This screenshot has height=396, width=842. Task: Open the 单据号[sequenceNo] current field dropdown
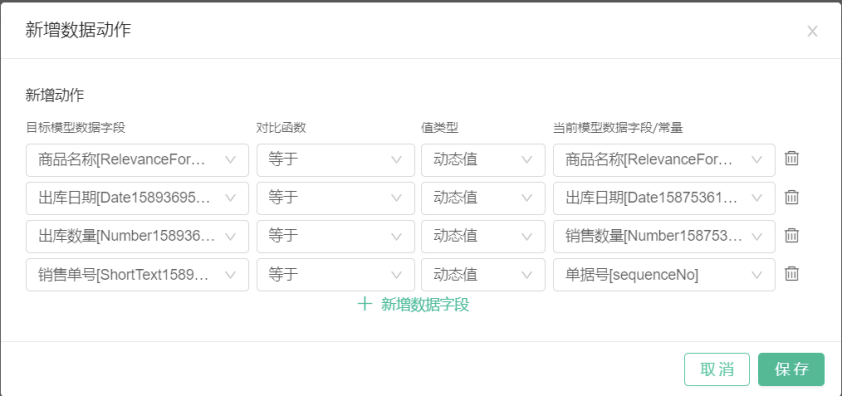pyautogui.click(x=664, y=275)
